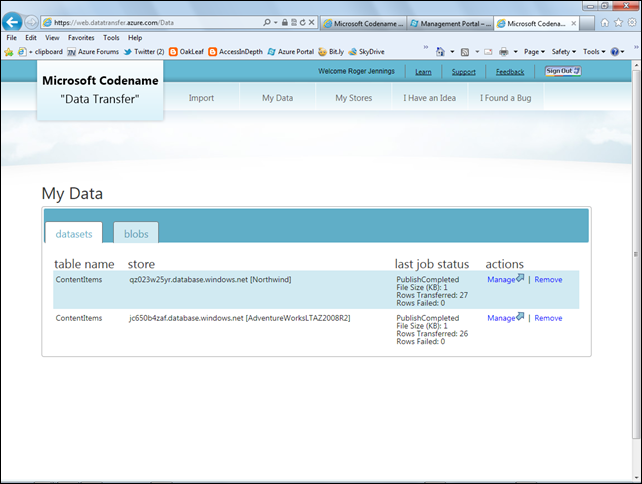
Task: Click Remove for the Northwind dataset
Action: (x=548, y=280)
